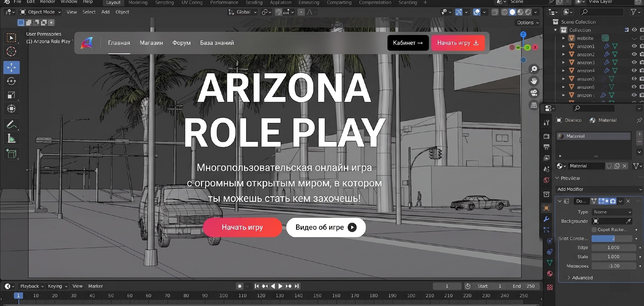Select the Add Cube tool
The image size is (644, 306).
pyautogui.click(x=11, y=153)
